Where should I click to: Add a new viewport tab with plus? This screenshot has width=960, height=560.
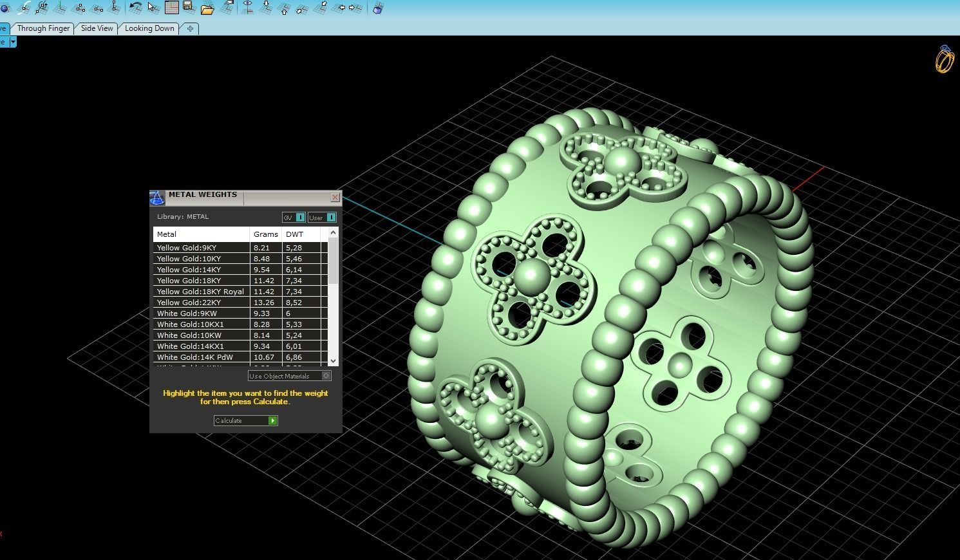(190, 28)
